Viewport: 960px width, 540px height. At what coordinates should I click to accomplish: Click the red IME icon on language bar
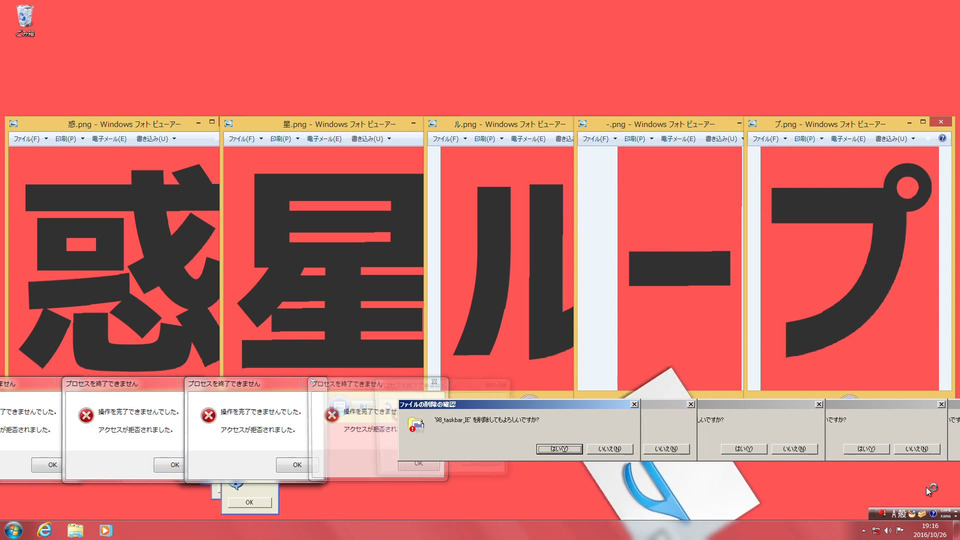882,513
